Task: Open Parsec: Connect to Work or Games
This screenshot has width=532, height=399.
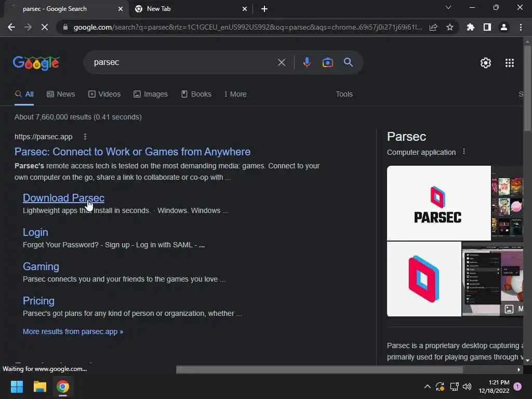Action: (x=132, y=152)
